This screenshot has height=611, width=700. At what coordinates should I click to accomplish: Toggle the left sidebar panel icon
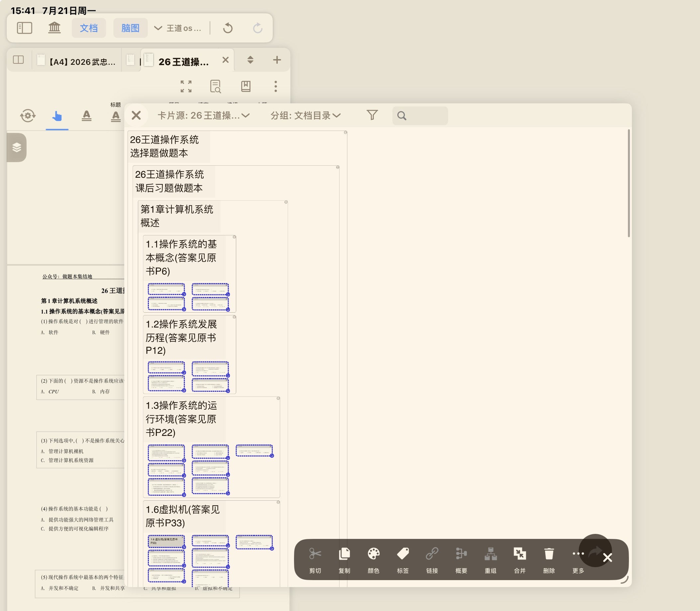coord(25,28)
